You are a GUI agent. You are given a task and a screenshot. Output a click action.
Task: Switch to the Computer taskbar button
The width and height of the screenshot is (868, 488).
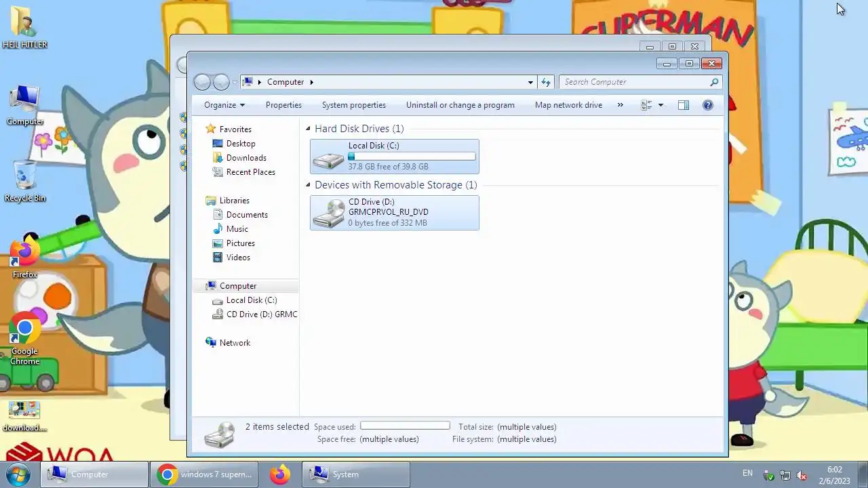pos(94,474)
